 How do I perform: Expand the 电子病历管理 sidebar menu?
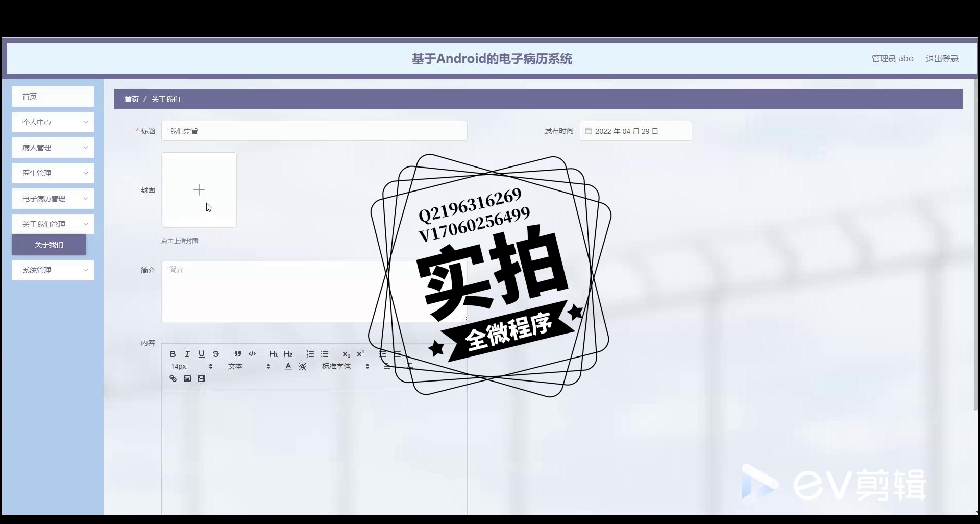coord(53,199)
